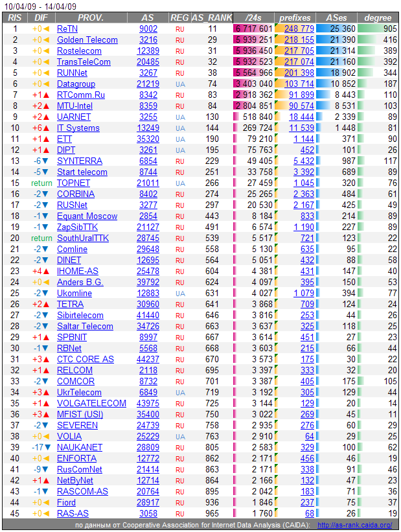Click the ENFORTA provider link
The image size is (401, 532).
point(76,458)
